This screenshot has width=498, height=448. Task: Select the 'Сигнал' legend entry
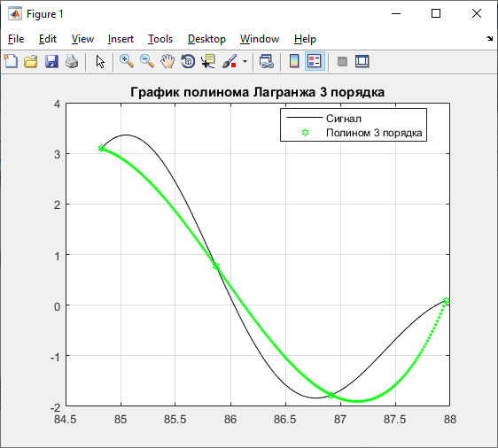coord(344,119)
